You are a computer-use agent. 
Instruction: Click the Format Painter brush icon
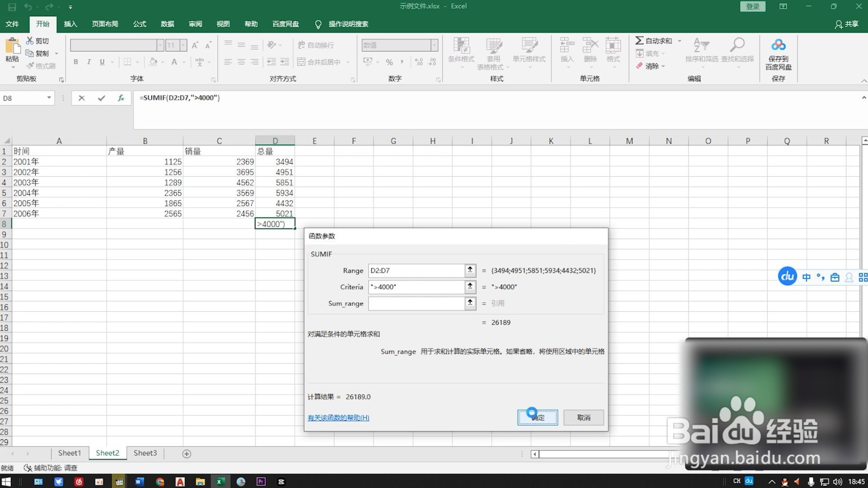[x=30, y=66]
